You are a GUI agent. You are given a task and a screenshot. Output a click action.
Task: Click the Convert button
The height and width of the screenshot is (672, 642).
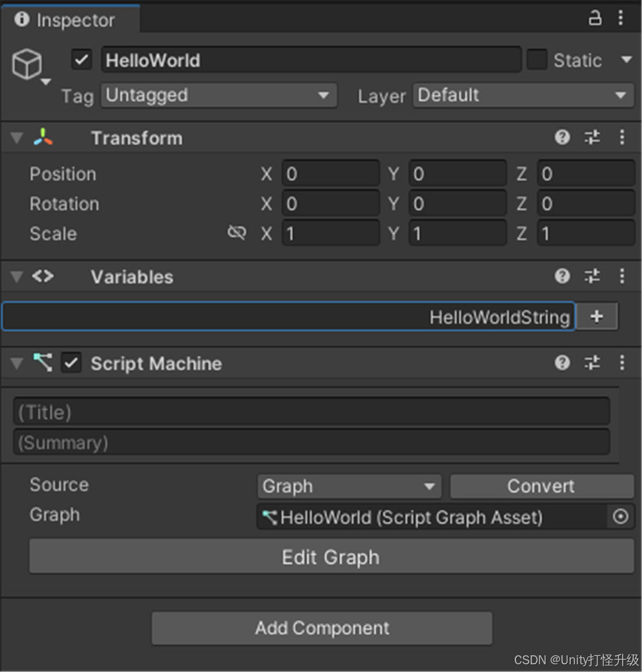point(542,486)
